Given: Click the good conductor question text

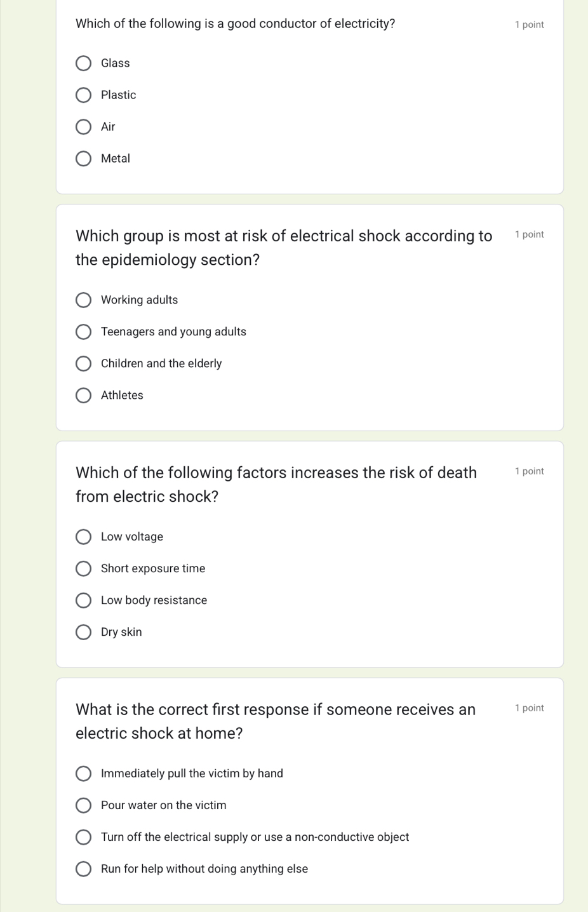Looking at the screenshot, I should pos(235,24).
